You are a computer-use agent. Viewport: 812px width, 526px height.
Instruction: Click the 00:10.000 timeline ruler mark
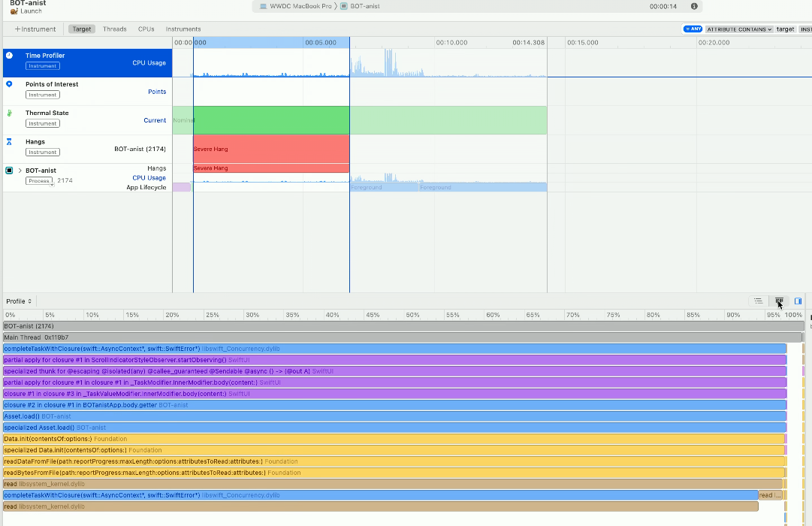pyautogui.click(x=451, y=43)
